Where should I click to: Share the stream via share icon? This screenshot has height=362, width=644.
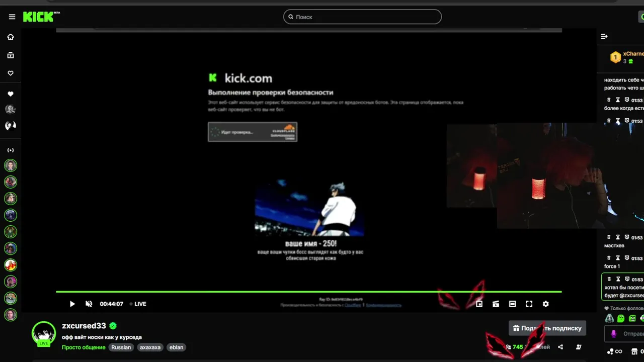point(560,347)
